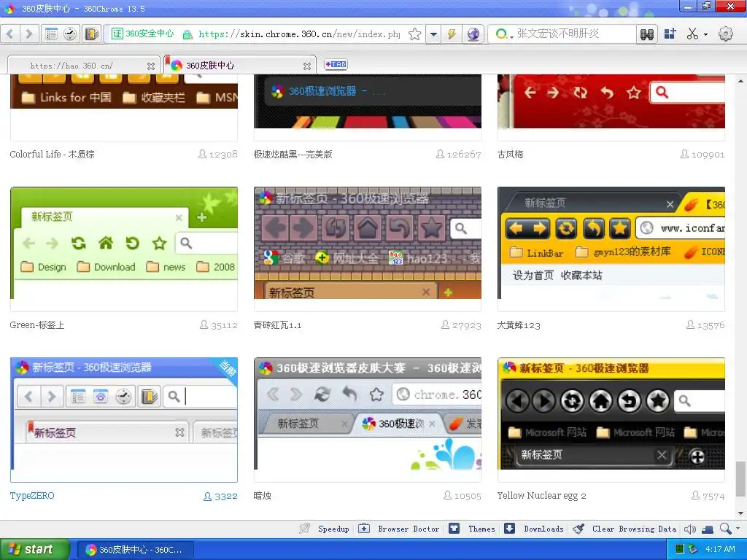Expand the zoom level dropdown arrow
The height and width of the screenshot is (560, 747).
[738, 529]
